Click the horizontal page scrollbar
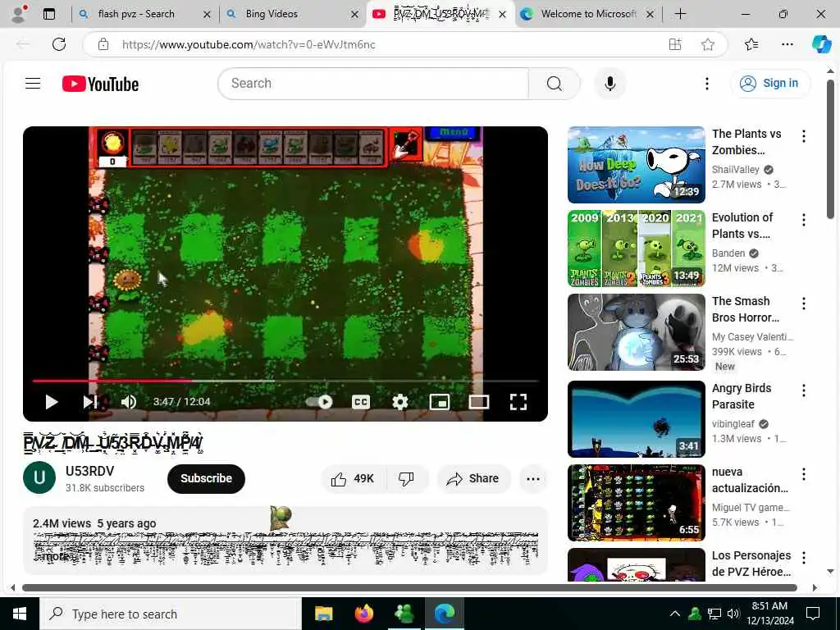 tap(409, 587)
